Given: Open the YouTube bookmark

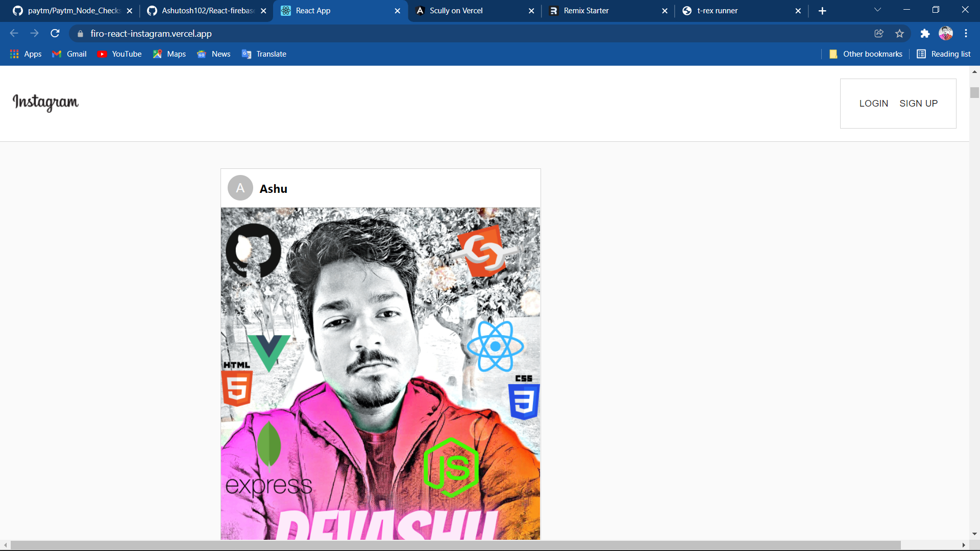Looking at the screenshot, I should 119,54.
